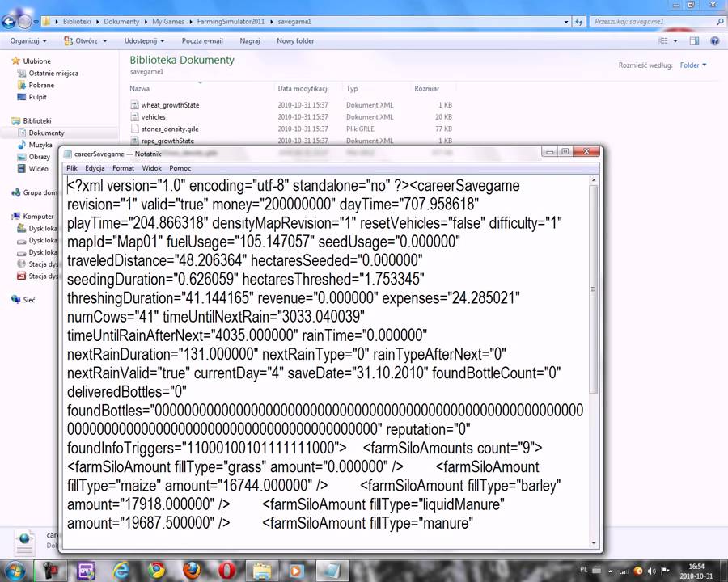The image size is (728, 582).
Task: Click the FarmingSimulator2011 breadcrumb segment
Action: [231, 21]
